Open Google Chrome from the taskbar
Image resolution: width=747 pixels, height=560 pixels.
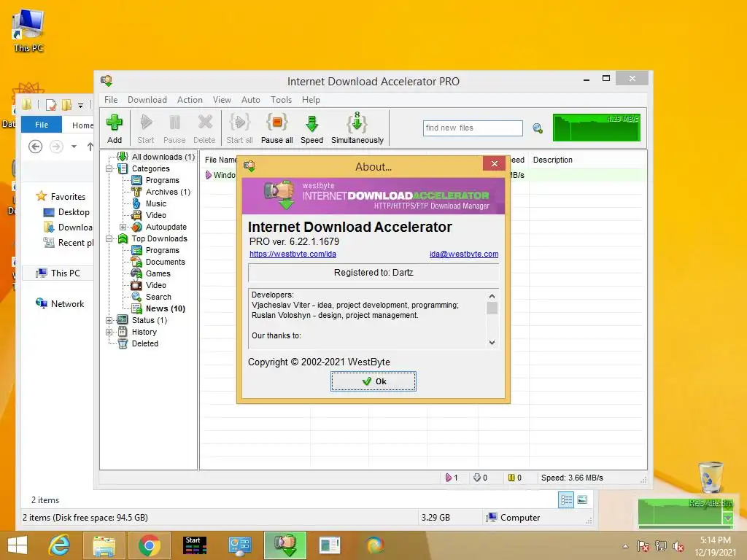point(150,545)
